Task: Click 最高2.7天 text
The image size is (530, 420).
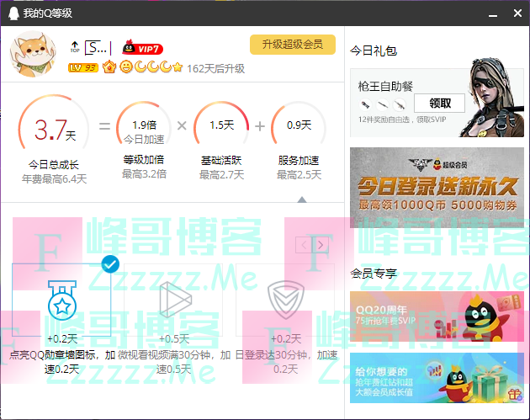Action: tap(221, 175)
